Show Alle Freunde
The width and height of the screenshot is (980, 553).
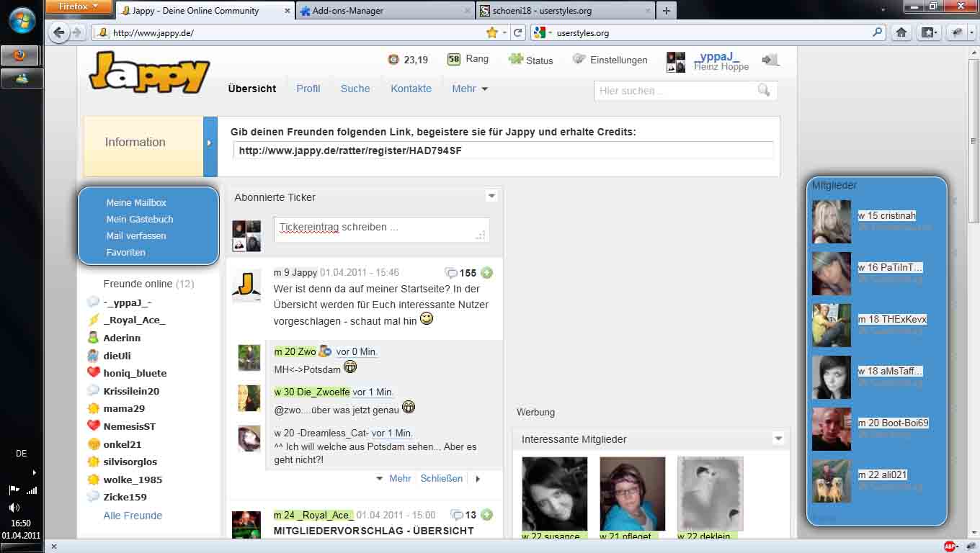pos(133,516)
